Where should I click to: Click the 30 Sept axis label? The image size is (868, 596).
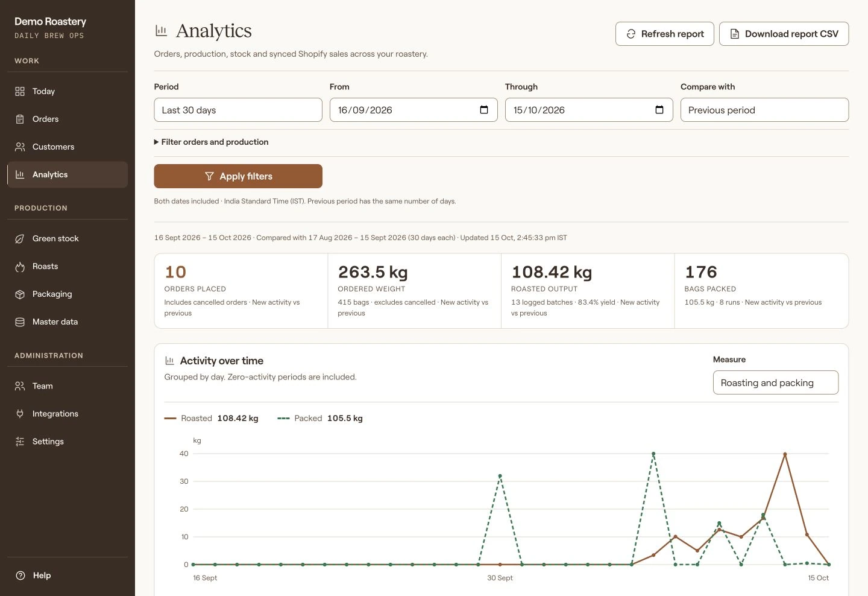pyautogui.click(x=500, y=578)
